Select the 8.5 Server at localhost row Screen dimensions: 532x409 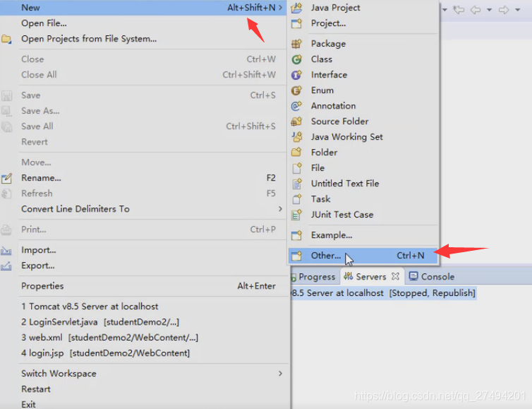(x=384, y=293)
